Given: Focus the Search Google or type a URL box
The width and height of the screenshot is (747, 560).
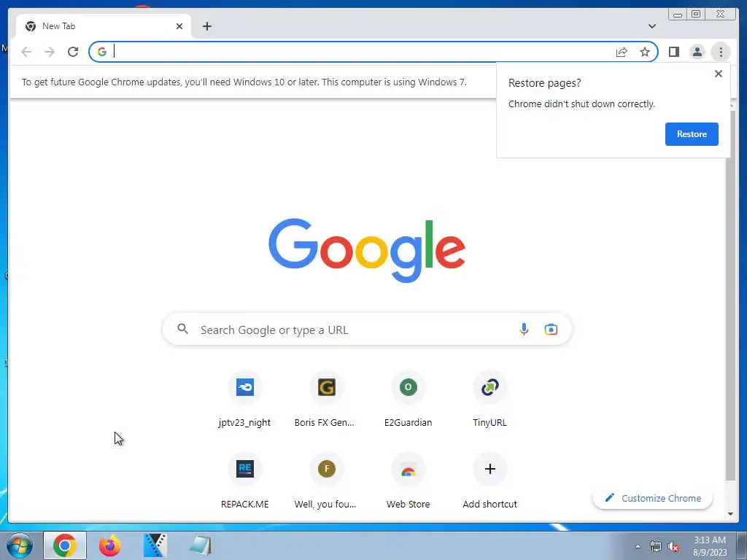Looking at the screenshot, I should tap(367, 330).
